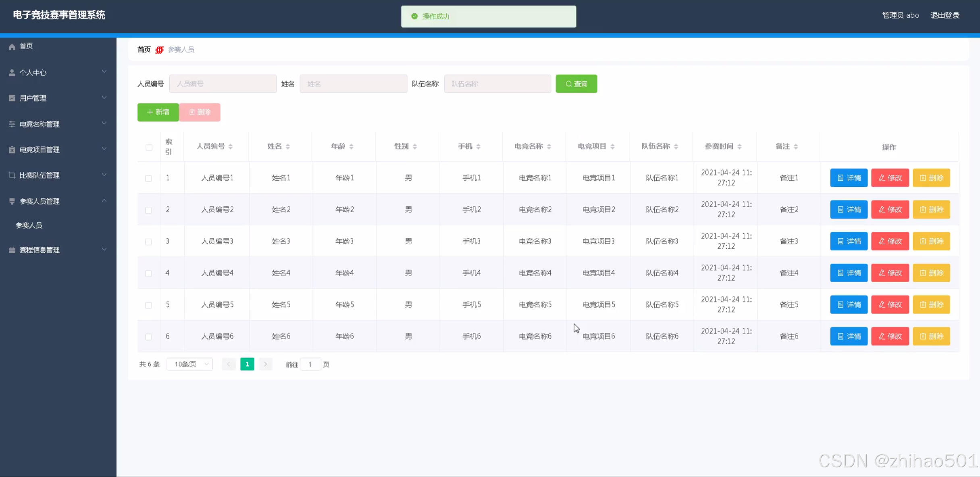The width and height of the screenshot is (980, 477).
Task: Click 退出登录 to log out
Action: point(945,15)
